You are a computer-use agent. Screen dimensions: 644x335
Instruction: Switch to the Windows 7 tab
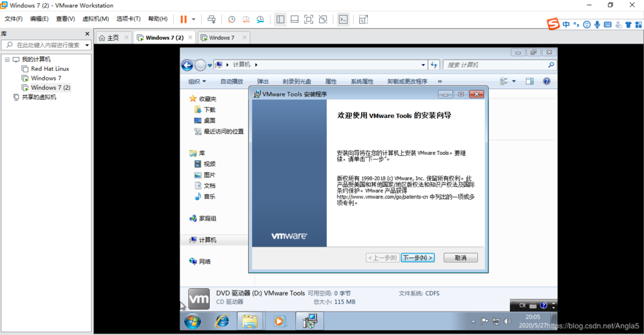point(222,38)
